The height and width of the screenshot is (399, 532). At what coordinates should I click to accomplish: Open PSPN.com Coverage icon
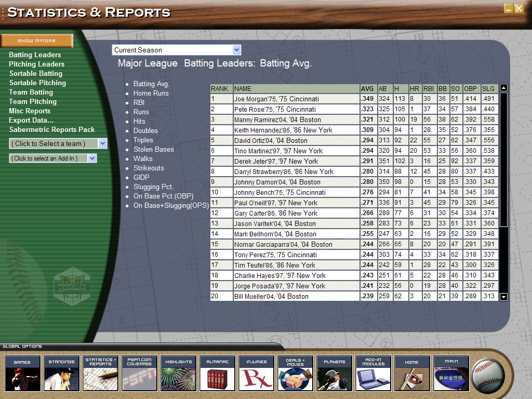[139, 373]
